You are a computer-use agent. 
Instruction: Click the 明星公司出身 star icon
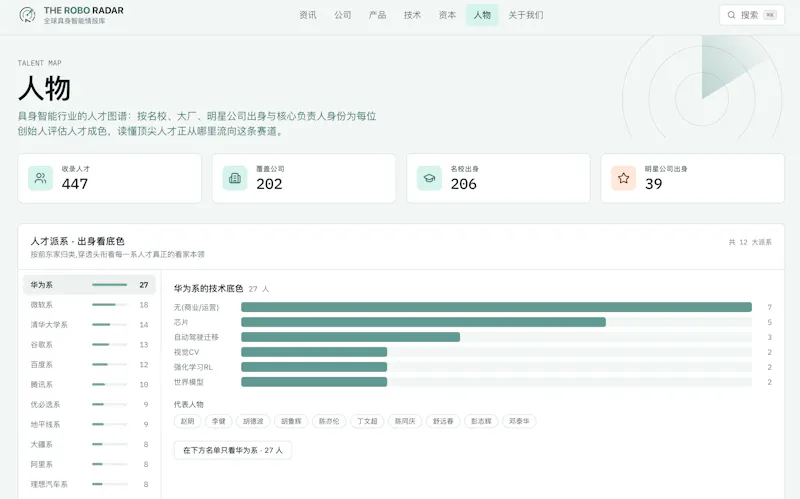[623, 178]
